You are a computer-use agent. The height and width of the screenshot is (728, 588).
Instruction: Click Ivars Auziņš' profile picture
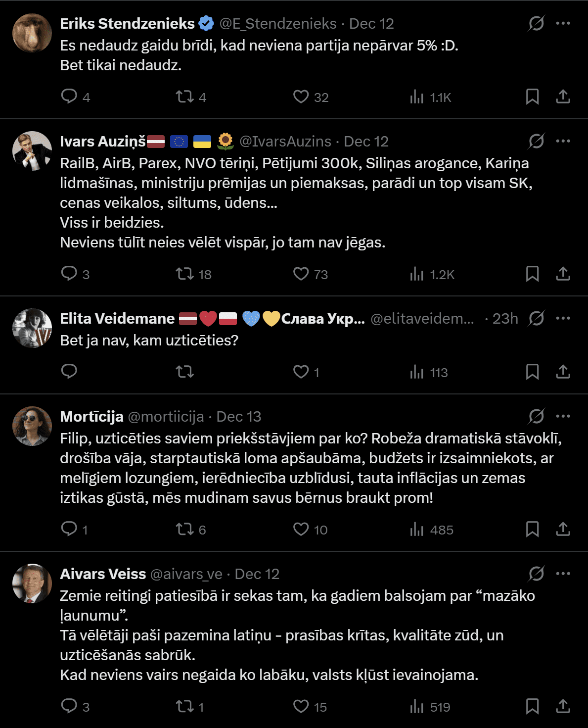click(x=32, y=151)
